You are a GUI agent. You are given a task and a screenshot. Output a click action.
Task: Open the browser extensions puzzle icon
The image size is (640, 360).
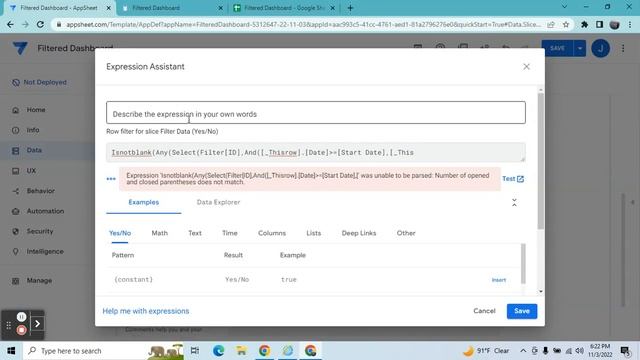[584, 24]
